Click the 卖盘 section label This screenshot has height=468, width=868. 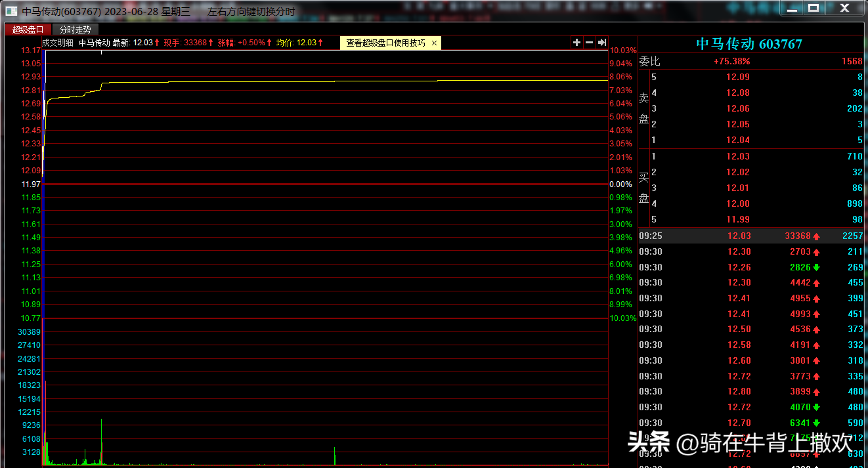[x=643, y=108]
